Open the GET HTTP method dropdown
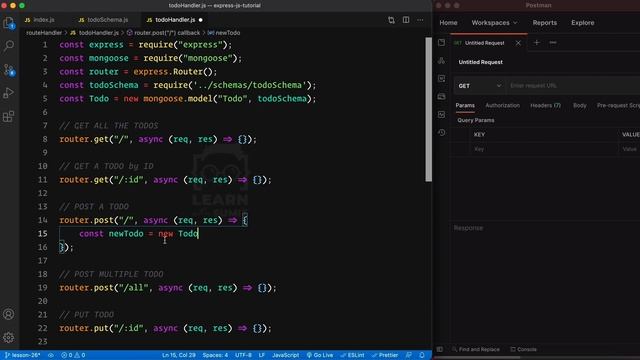The height and width of the screenshot is (360, 640). point(479,86)
